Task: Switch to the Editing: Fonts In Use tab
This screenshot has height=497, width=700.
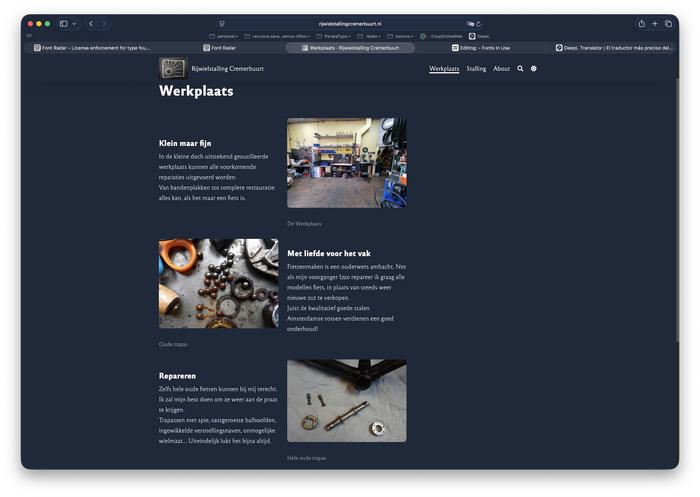Action: point(481,48)
